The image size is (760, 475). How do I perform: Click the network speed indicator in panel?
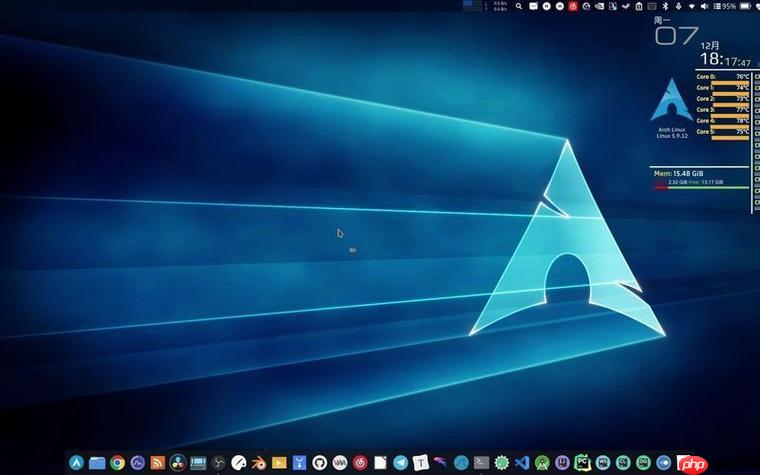click(x=499, y=6)
